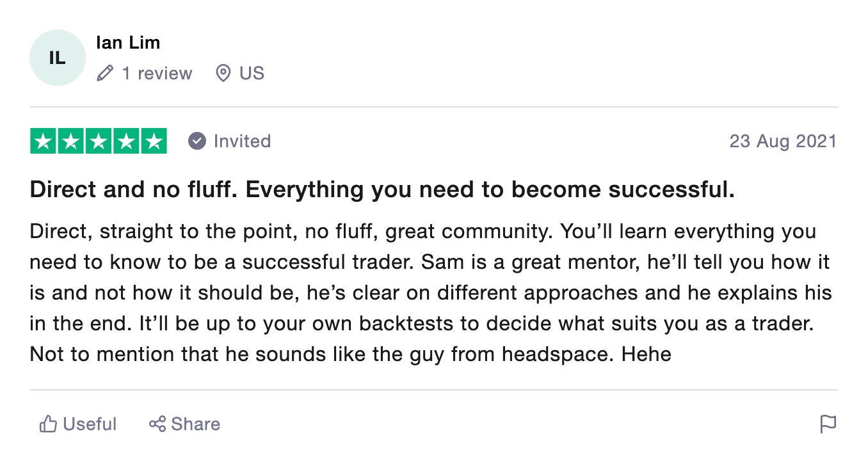Click the "1 review" count text
Screen dimensions: 868x466
click(x=157, y=74)
